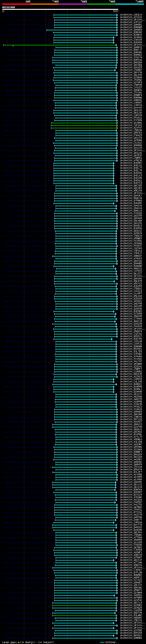Click hit label UniRef100_P36415
The width and height of the screenshot is (146, 644).
click(131, 135)
